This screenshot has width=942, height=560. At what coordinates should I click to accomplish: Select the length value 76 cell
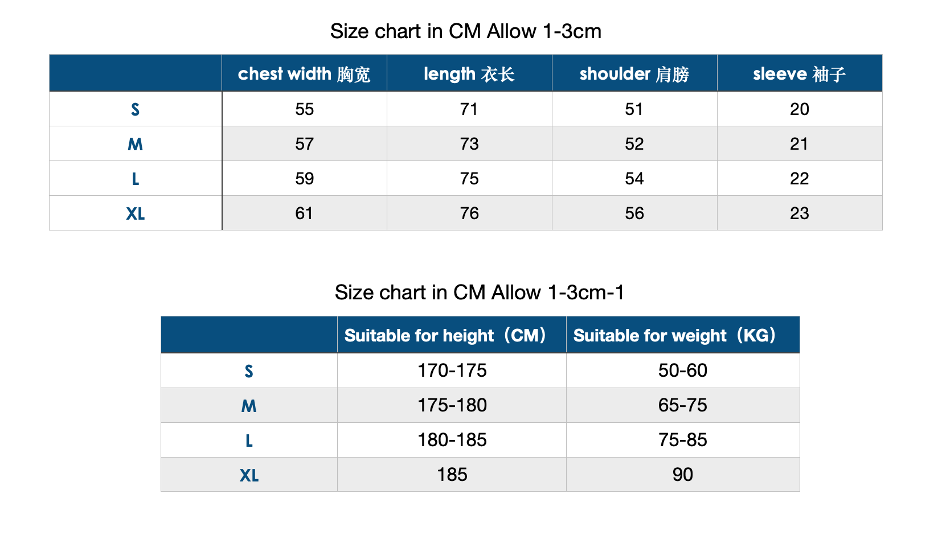point(469,213)
